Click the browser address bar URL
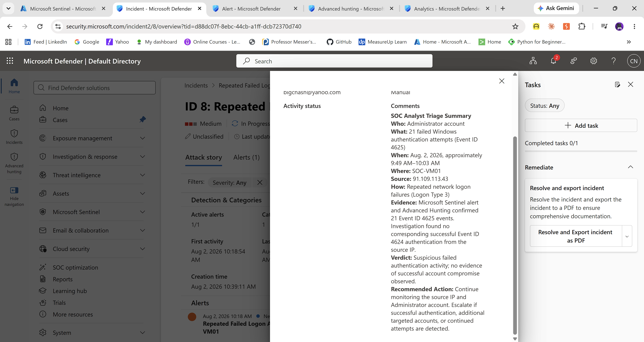Screen dimensions: 644x342 pos(183,26)
